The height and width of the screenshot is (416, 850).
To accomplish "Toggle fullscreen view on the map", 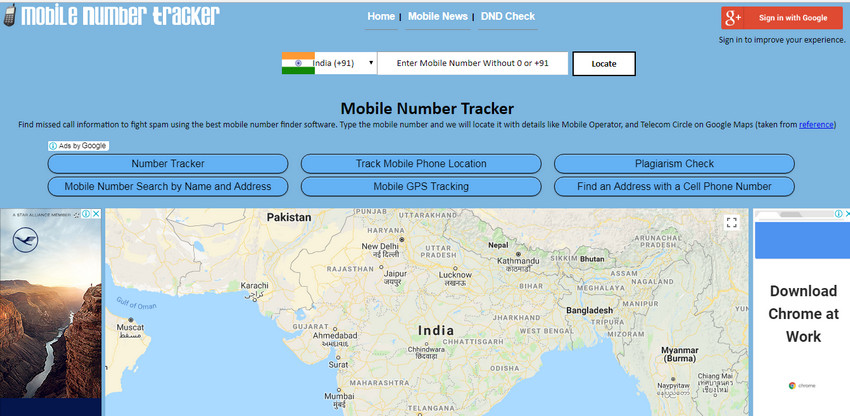I will 732,223.
